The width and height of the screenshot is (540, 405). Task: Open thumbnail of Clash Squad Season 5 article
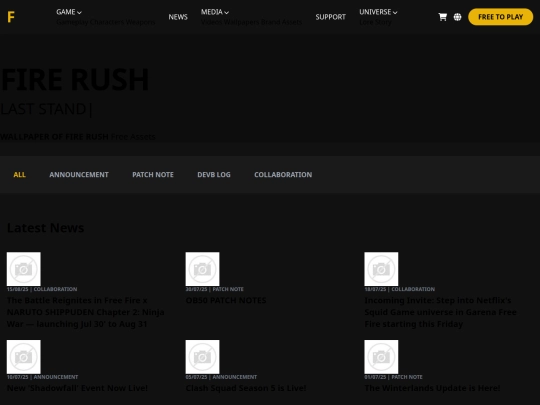[x=202, y=357]
